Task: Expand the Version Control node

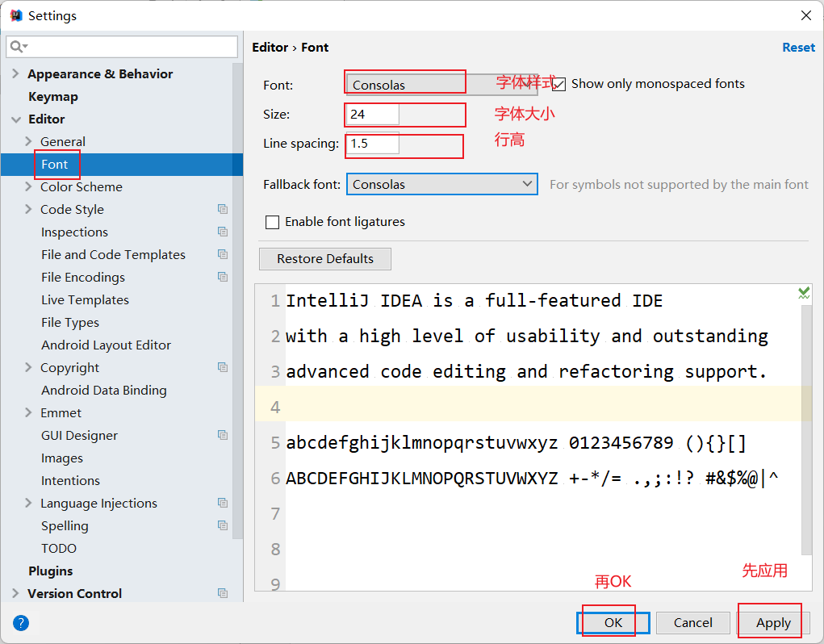Action: (16, 593)
